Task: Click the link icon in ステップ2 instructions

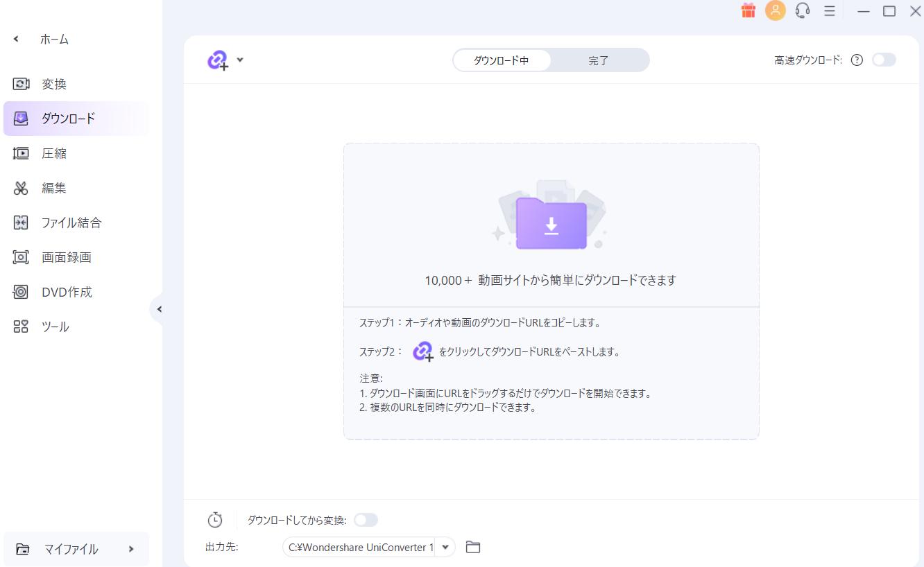Action: point(422,351)
